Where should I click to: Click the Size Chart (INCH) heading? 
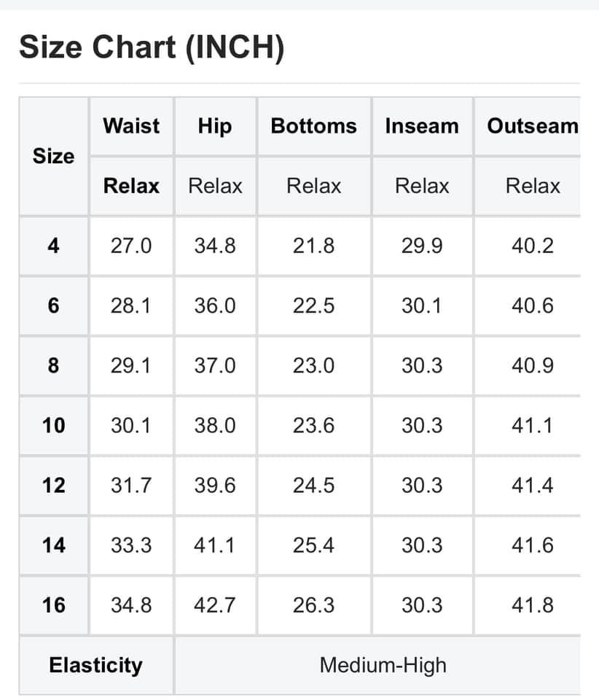pyautogui.click(x=152, y=48)
